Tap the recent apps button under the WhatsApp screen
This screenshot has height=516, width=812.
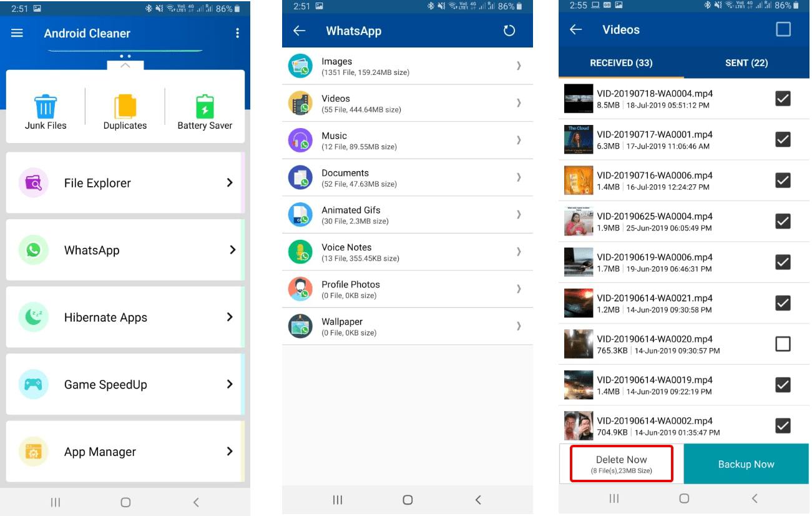click(x=338, y=500)
